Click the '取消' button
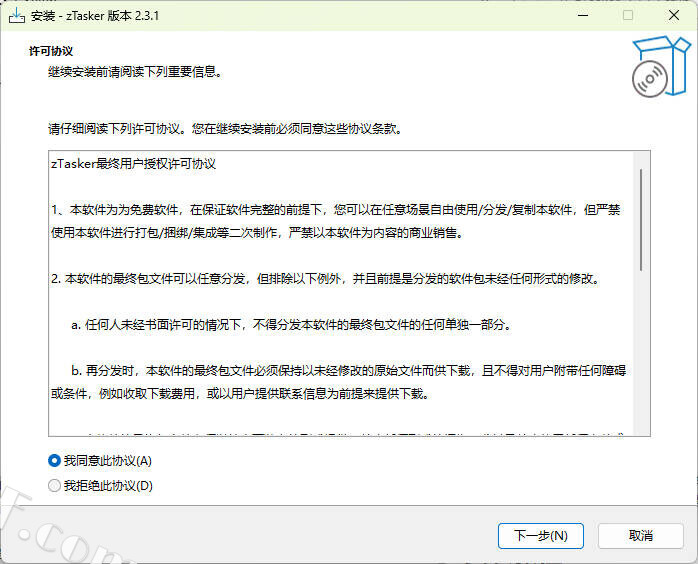 coord(641,536)
